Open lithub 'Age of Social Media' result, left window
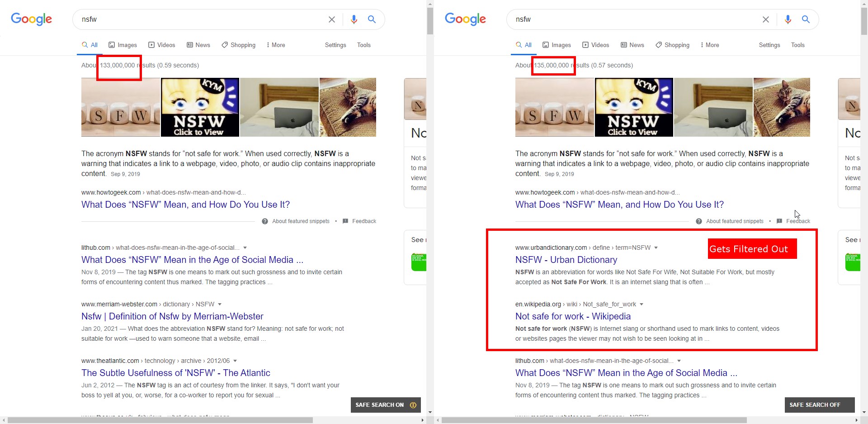Screen dimensions: 868x424 [192, 260]
